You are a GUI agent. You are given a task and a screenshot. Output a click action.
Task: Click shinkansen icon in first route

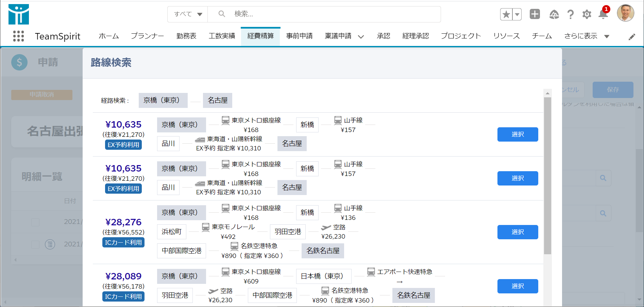click(200, 140)
